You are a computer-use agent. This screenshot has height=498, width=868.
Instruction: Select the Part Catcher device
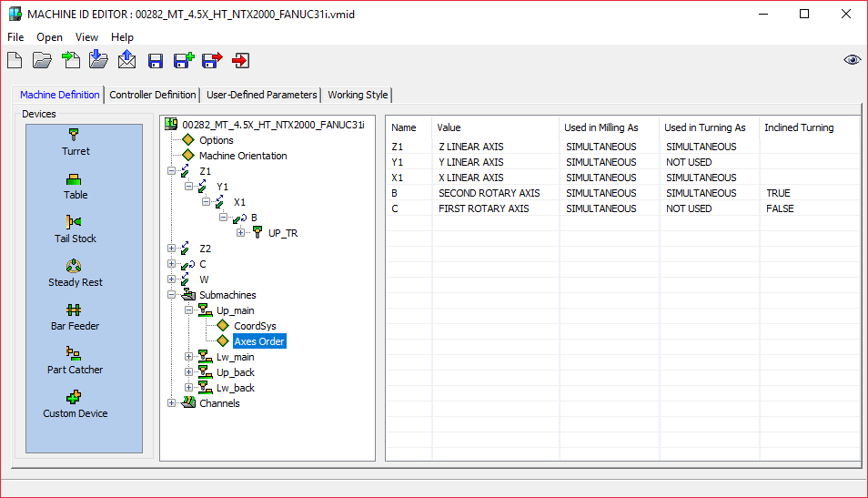pyautogui.click(x=76, y=361)
